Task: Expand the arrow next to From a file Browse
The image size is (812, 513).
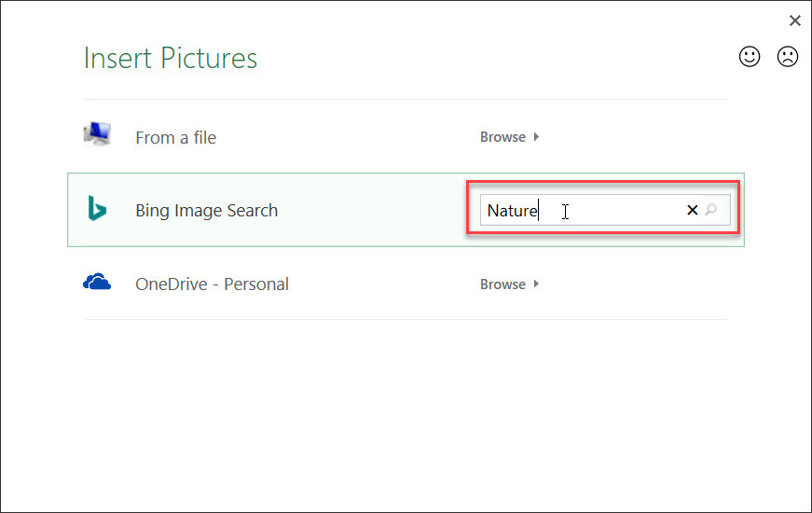Action: (x=536, y=137)
